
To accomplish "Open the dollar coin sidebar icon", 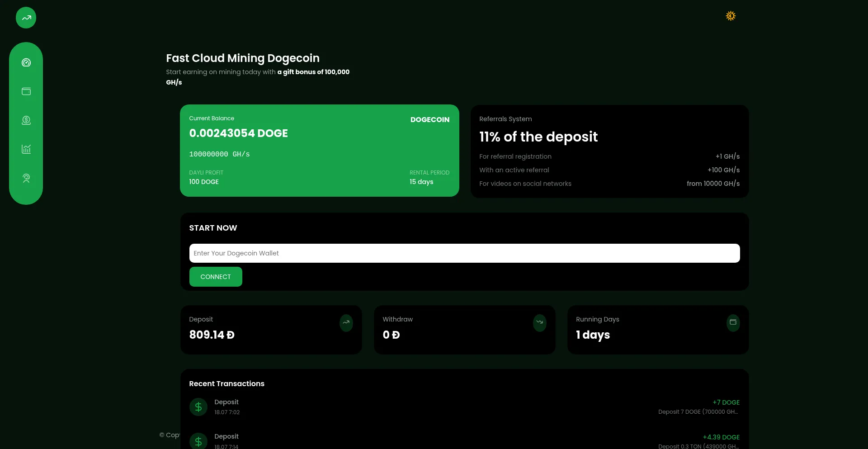I will (x=26, y=120).
